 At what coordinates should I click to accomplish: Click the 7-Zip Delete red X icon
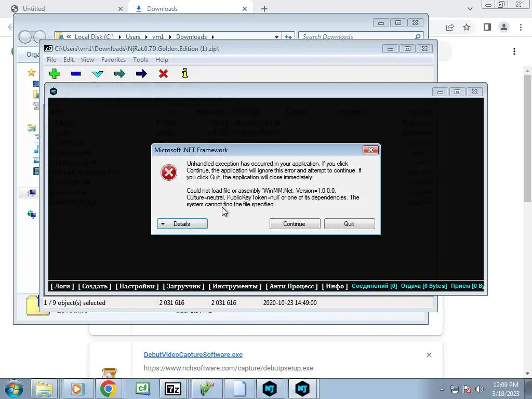point(163,74)
